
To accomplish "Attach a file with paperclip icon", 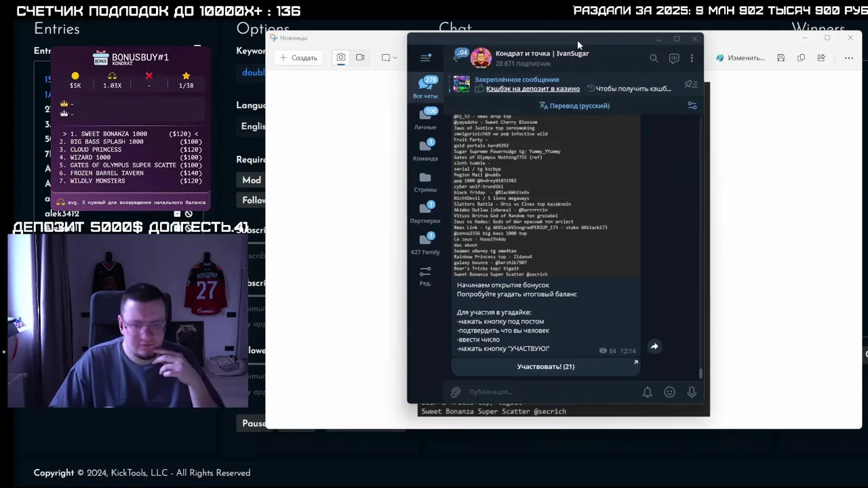I will coord(456,392).
